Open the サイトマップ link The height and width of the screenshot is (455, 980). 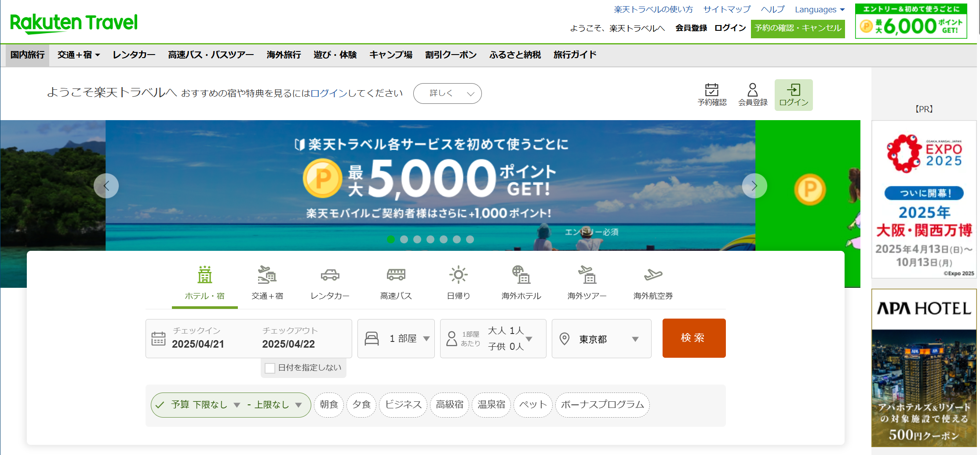(x=727, y=9)
